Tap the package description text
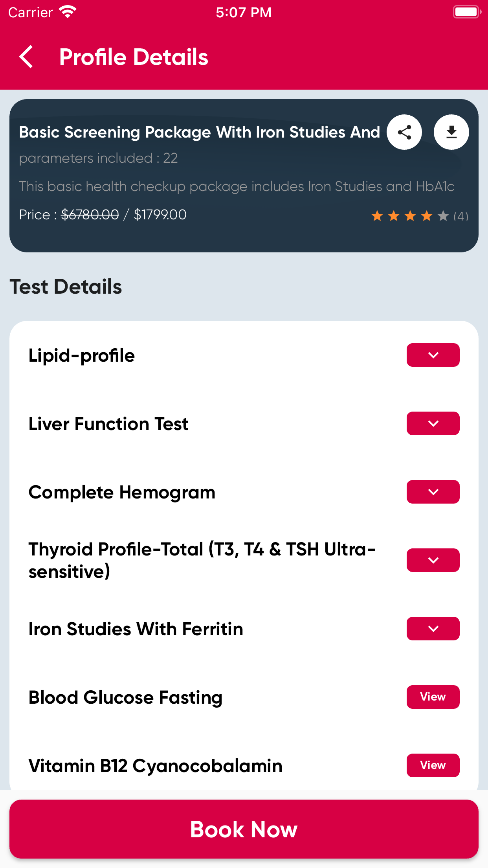The image size is (488, 868). click(x=237, y=186)
